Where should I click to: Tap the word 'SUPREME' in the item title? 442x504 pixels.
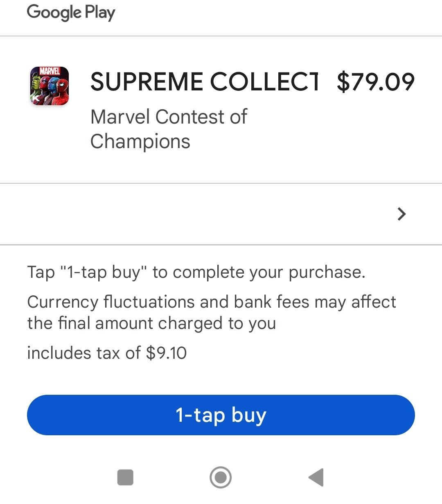tap(147, 82)
